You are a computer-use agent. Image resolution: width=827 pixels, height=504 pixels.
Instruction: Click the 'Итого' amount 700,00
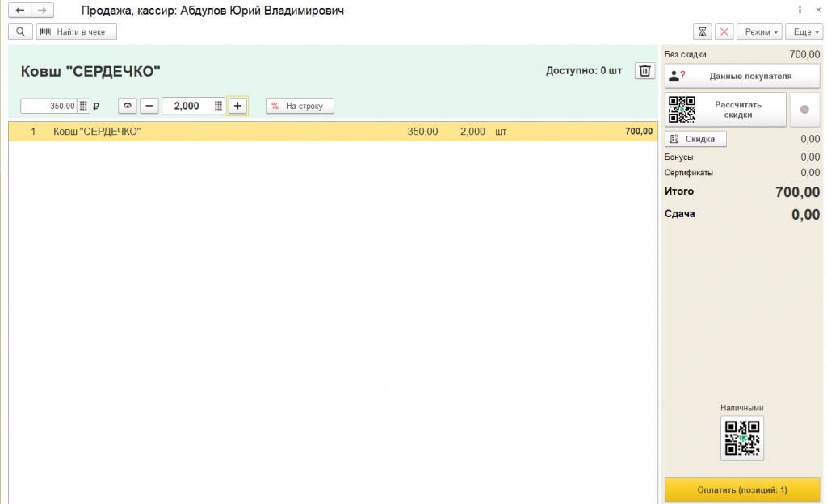coord(797,192)
